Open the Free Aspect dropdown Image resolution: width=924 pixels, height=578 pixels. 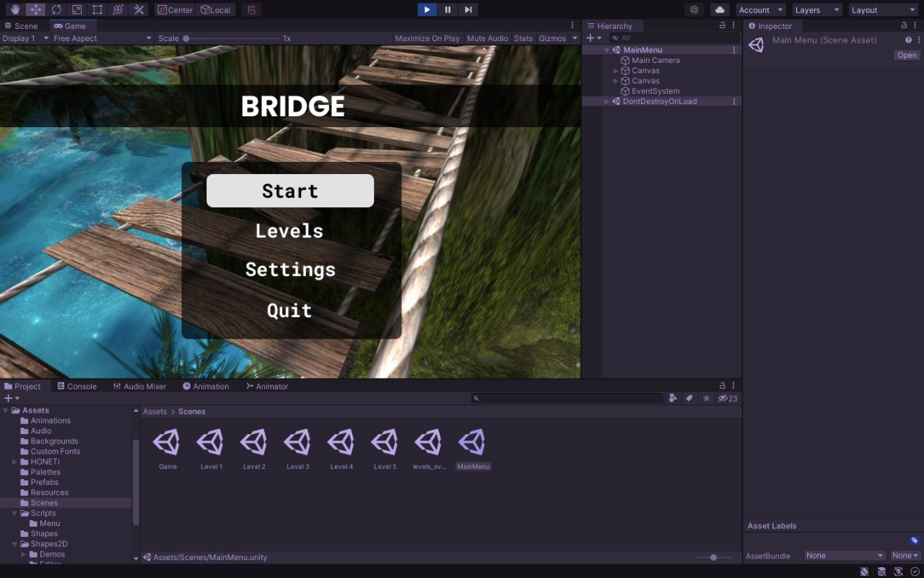coord(103,38)
